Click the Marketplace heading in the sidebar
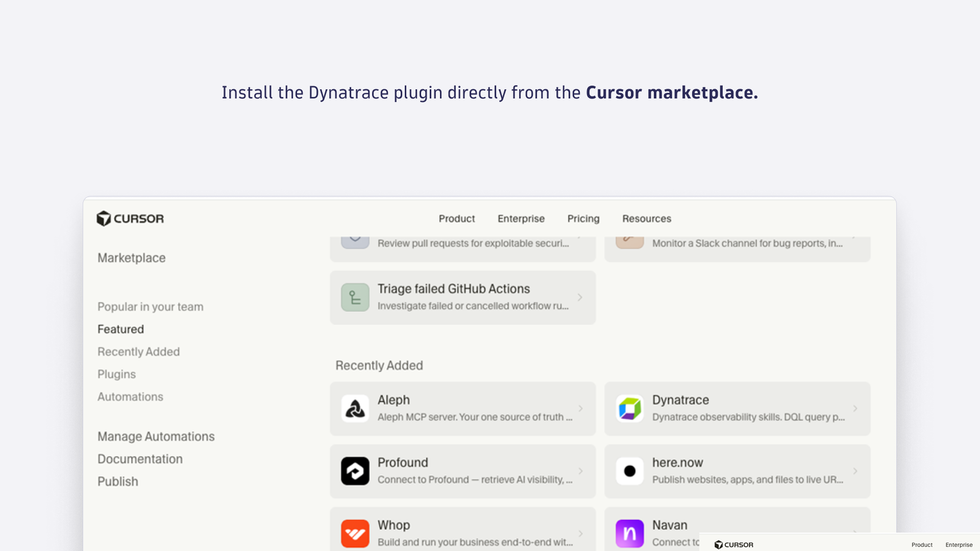This screenshot has width=980, height=551. [132, 258]
